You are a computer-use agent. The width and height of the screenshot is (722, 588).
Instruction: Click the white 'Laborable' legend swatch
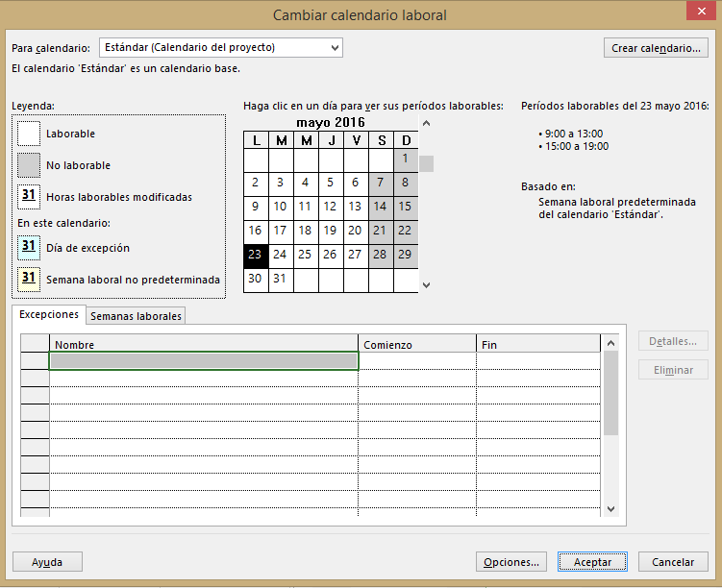[29, 134]
